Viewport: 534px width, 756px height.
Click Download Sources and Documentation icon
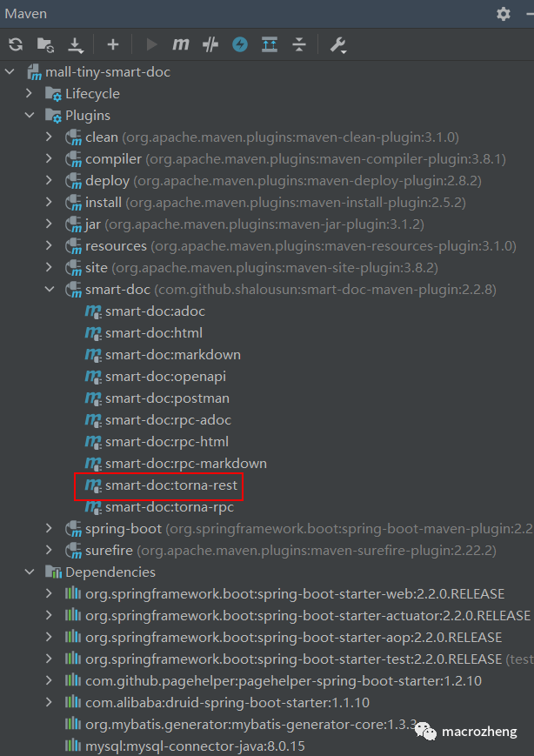(x=76, y=44)
